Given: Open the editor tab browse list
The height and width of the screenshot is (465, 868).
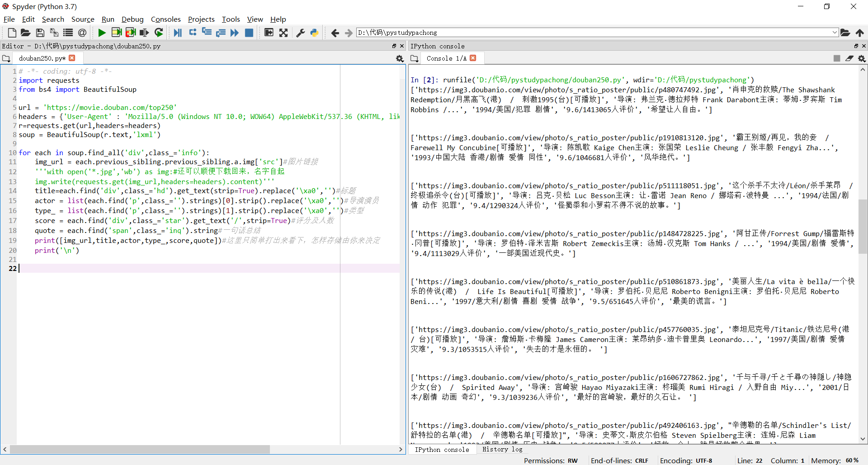Looking at the screenshot, I should [6, 58].
